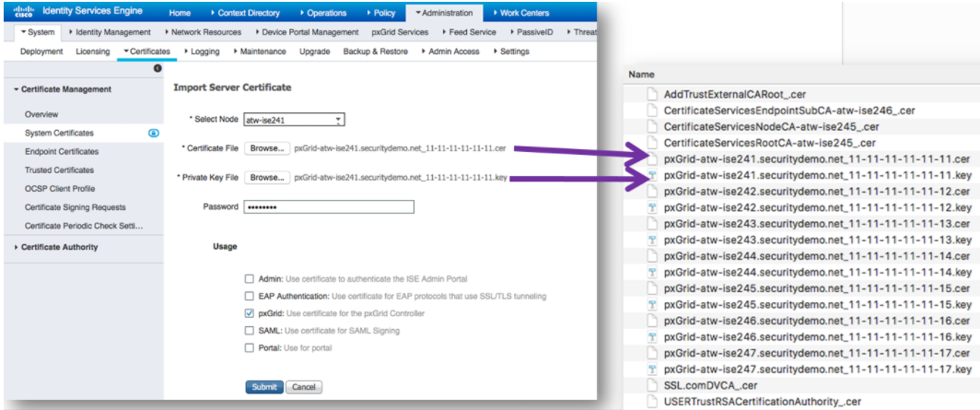Expand the Logging submenu
Viewport: 980px width, 410px height.
point(202,52)
